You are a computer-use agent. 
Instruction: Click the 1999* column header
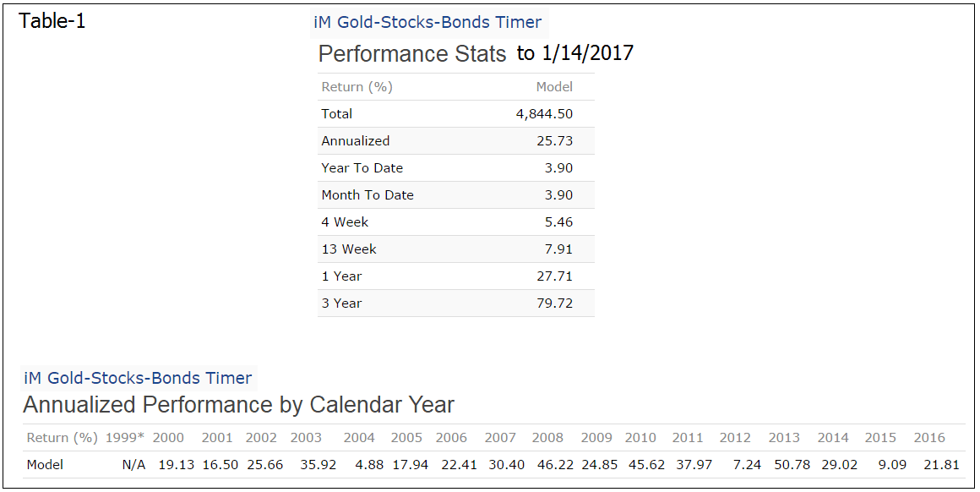[125, 438]
